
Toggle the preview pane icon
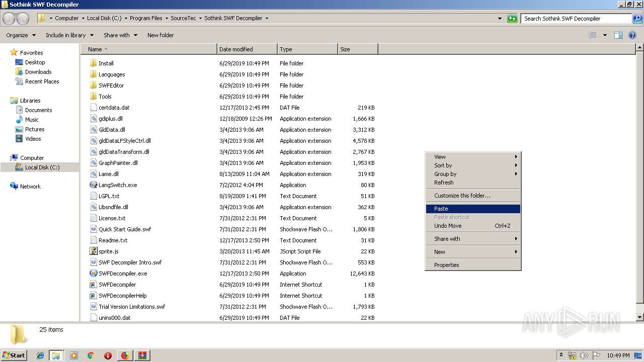pyautogui.click(x=618, y=35)
